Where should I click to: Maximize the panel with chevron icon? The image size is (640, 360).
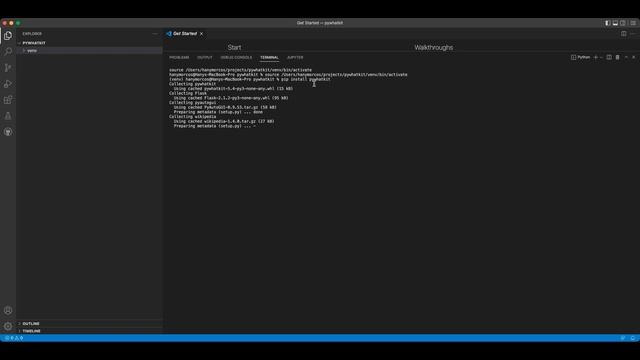click(x=626, y=58)
